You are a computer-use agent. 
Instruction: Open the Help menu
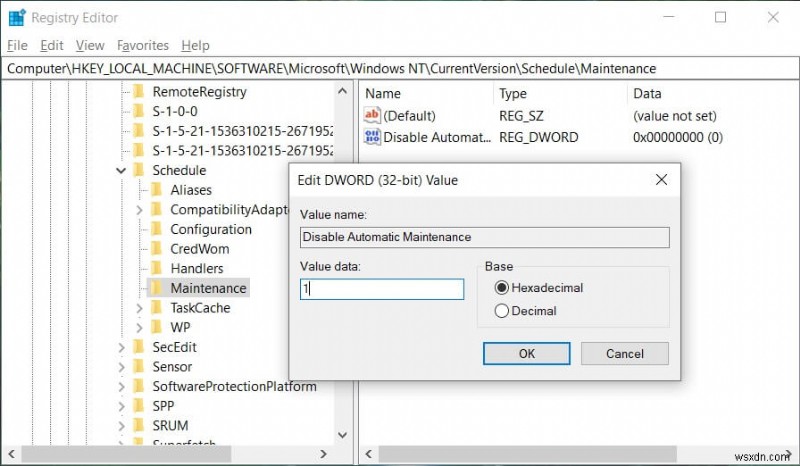click(195, 45)
